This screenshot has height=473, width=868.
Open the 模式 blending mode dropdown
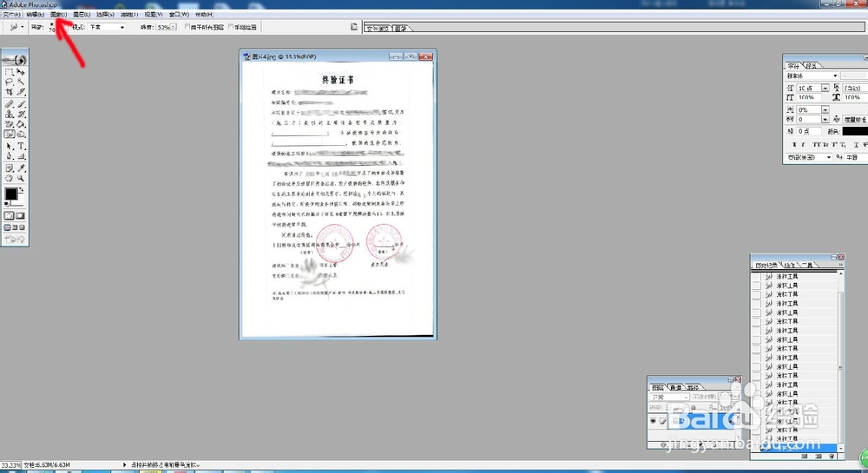tap(108, 27)
